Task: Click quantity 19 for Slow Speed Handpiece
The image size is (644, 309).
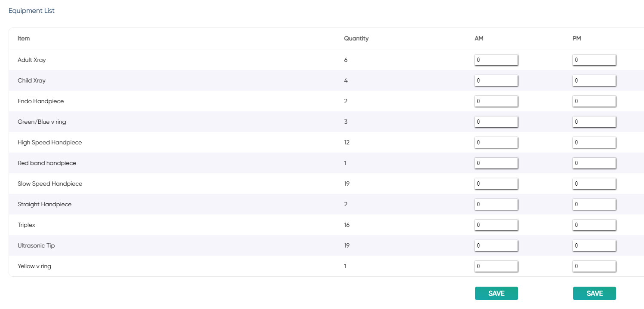Action: (x=347, y=184)
